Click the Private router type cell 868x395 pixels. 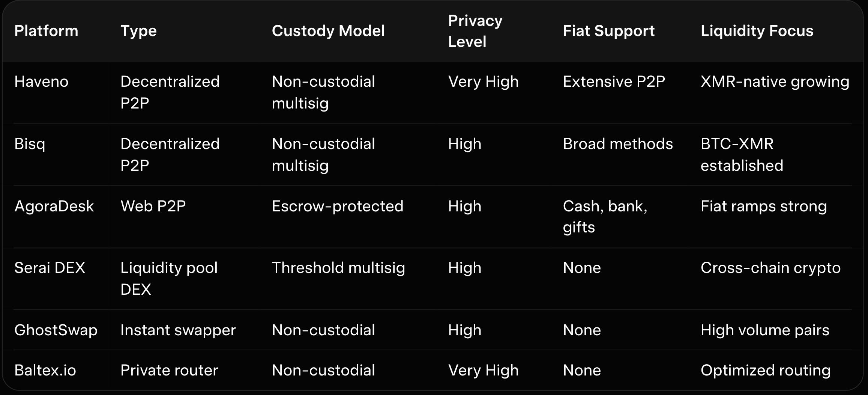click(169, 370)
